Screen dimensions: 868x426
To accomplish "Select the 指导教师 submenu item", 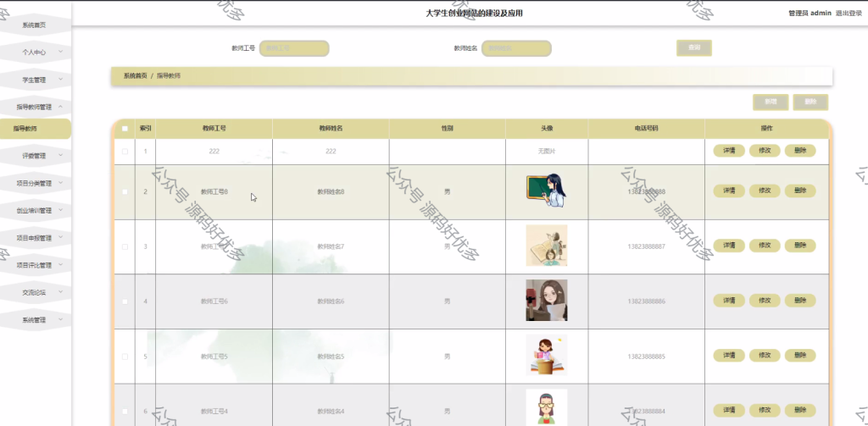I will pos(36,129).
